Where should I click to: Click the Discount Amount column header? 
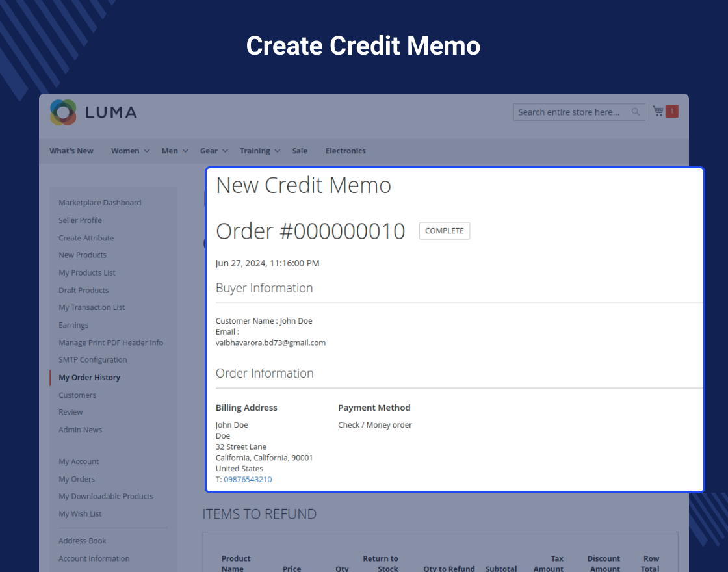tap(604, 564)
